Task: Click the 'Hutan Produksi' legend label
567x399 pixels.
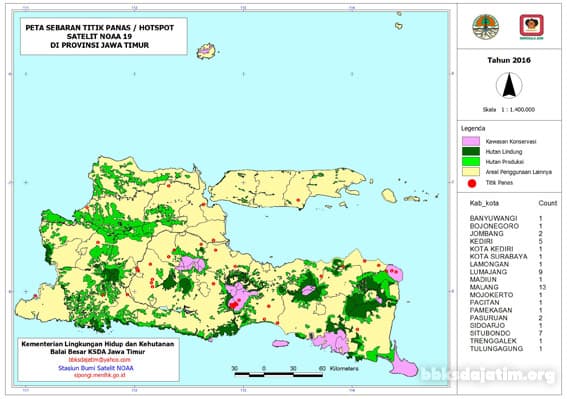Action: tap(504, 162)
